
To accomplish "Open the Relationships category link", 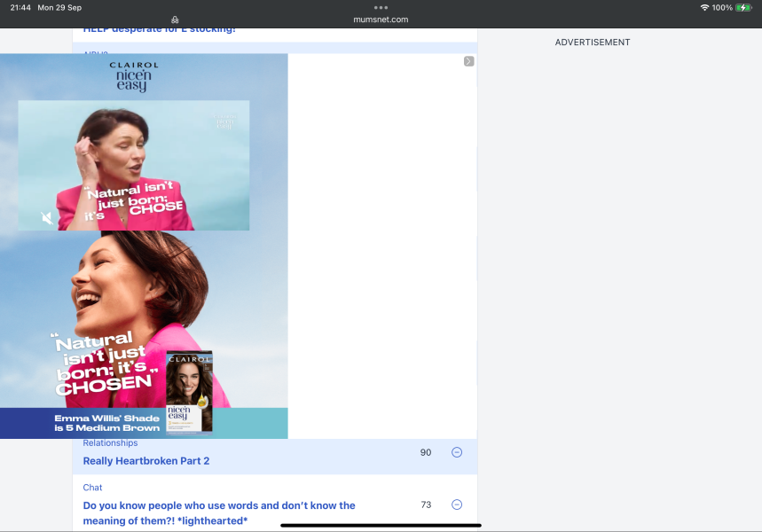I will [x=110, y=442].
